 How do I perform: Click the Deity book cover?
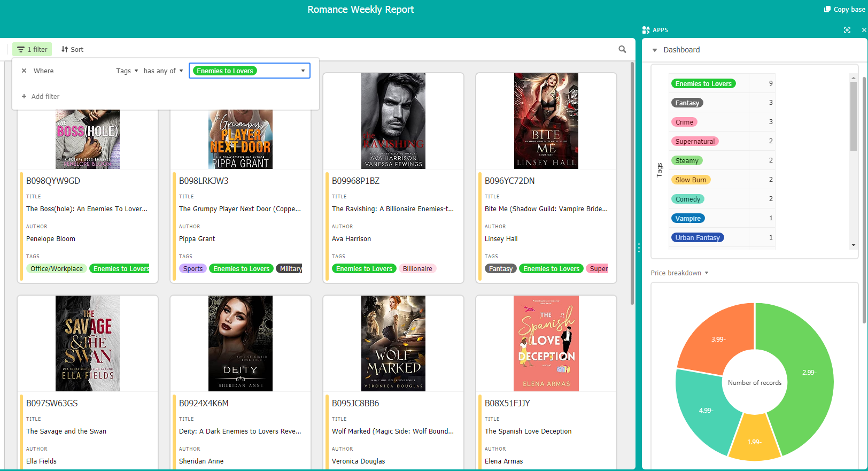pyautogui.click(x=241, y=343)
